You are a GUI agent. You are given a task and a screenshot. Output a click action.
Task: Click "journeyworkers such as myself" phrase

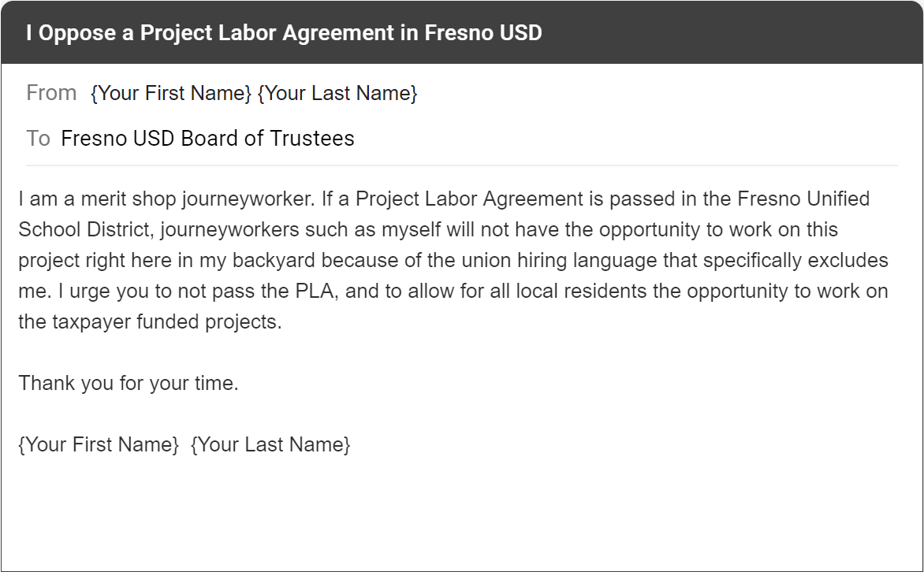pyautogui.click(x=252, y=230)
